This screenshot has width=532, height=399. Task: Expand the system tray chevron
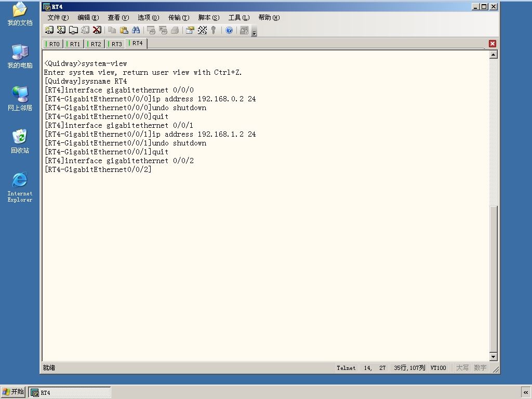click(x=526, y=393)
